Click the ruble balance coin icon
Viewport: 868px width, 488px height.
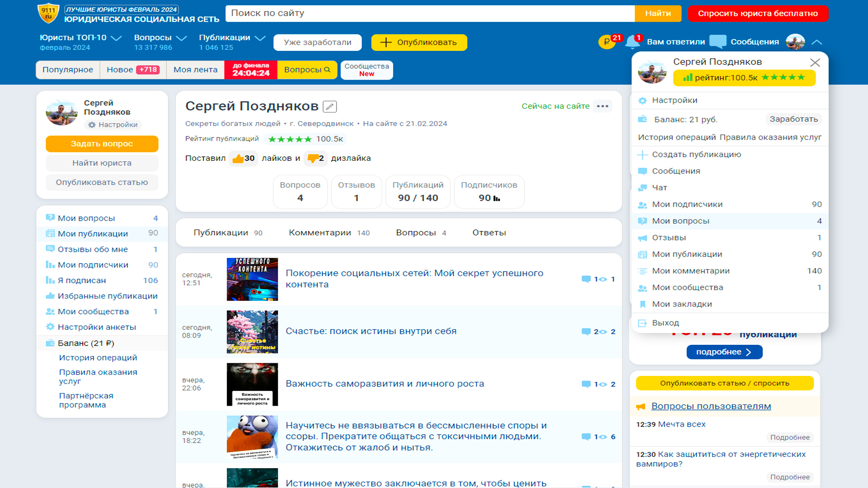(607, 42)
